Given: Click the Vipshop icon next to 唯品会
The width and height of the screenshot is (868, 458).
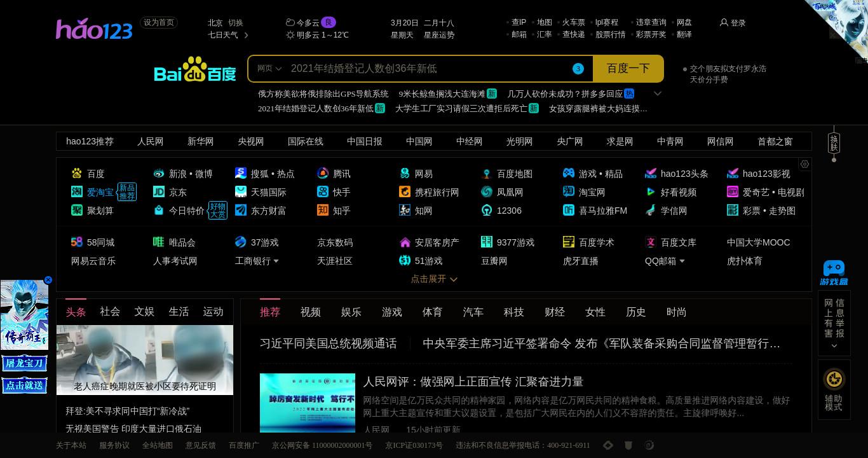Looking at the screenshot, I should (159, 242).
